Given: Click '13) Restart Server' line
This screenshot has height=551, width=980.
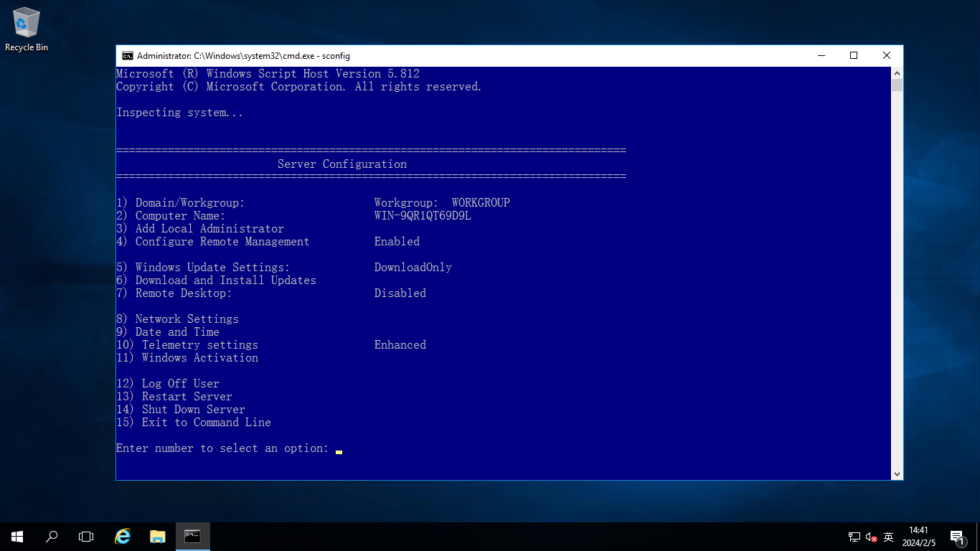Looking at the screenshot, I should point(174,397).
